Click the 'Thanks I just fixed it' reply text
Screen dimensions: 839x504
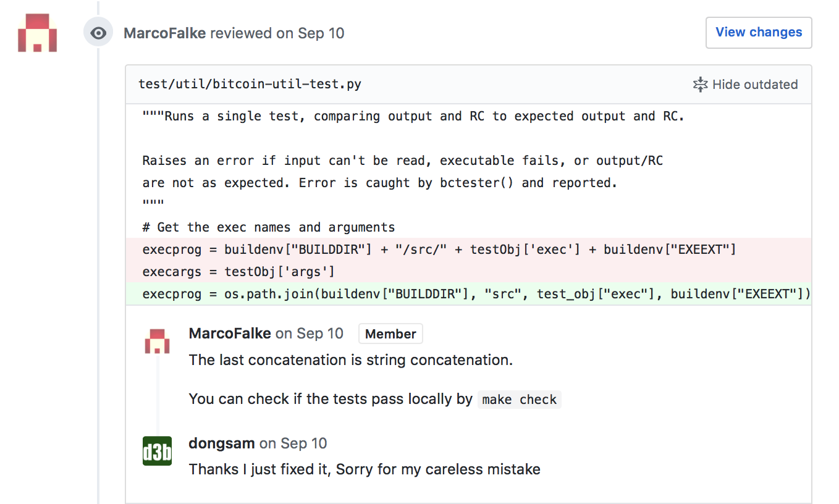click(x=365, y=469)
